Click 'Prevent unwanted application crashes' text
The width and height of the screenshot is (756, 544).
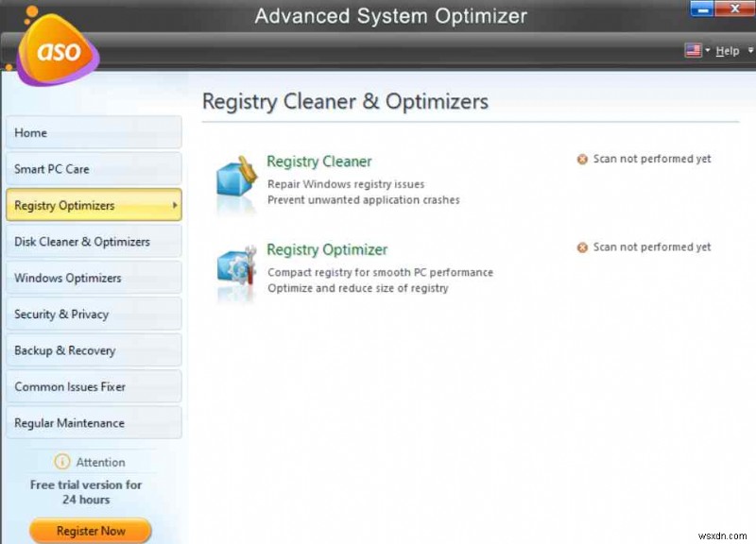click(x=364, y=200)
